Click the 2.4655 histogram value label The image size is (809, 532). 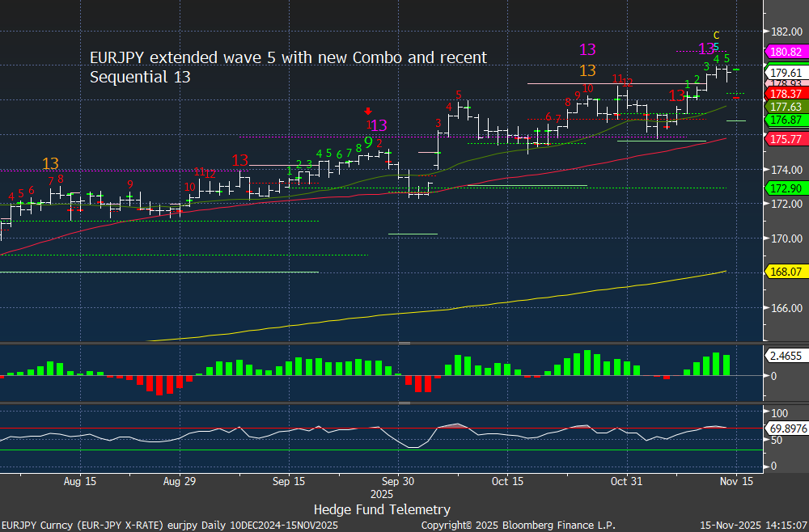[784, 355]
